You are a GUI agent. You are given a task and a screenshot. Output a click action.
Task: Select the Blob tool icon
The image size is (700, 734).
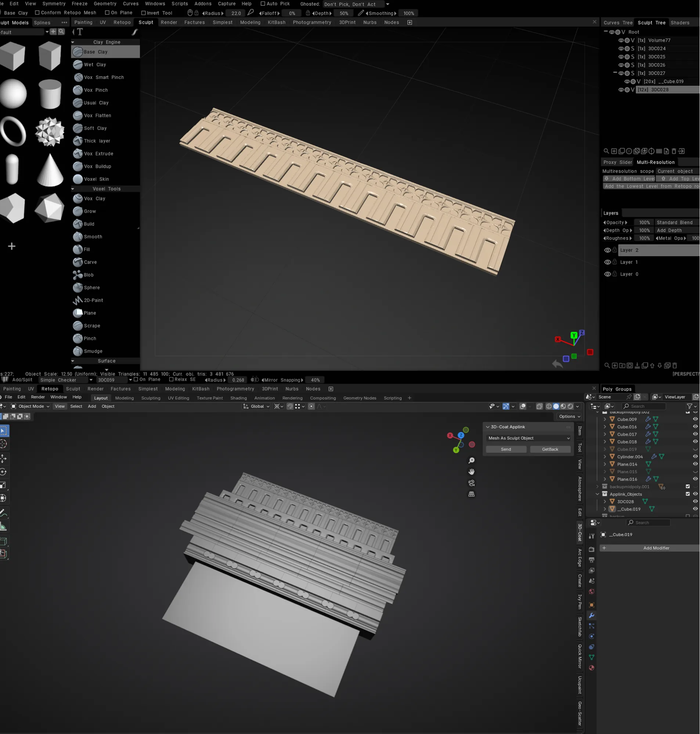[77, 275]
